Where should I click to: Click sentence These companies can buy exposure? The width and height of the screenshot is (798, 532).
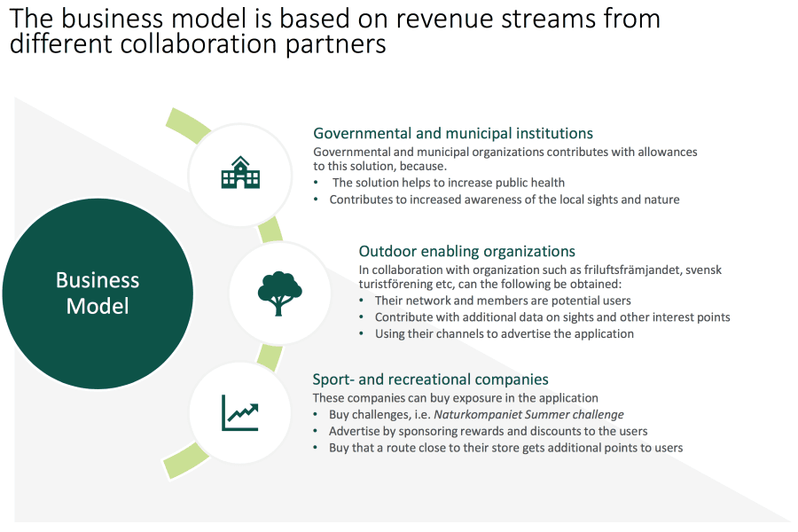[x=456, y=398]
